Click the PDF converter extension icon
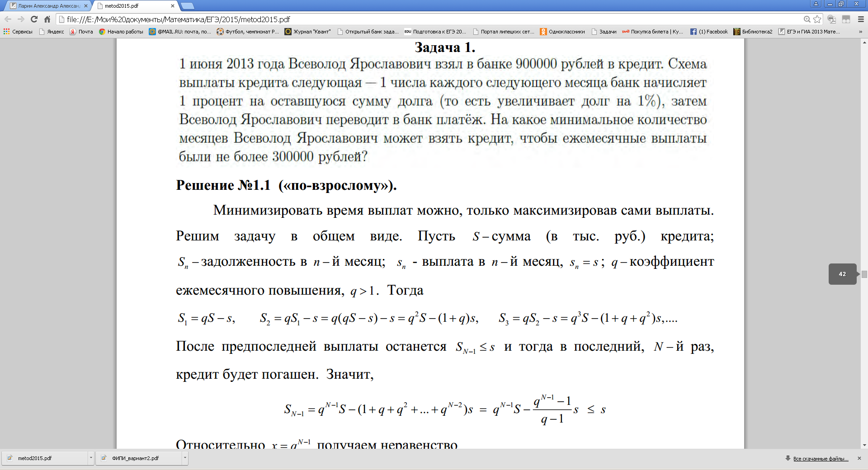 click(x=831, y=19)
